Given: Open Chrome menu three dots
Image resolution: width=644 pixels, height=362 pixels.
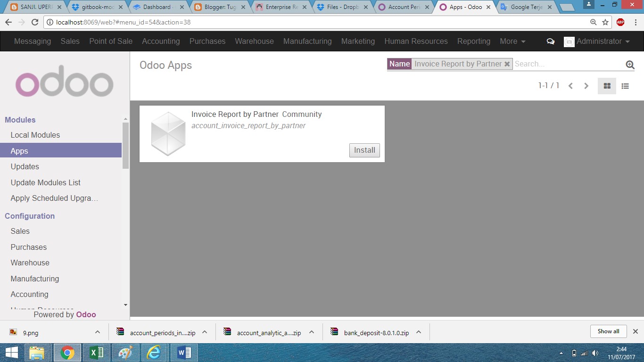Looking at the screenshot, I should (x=635, y=22).
